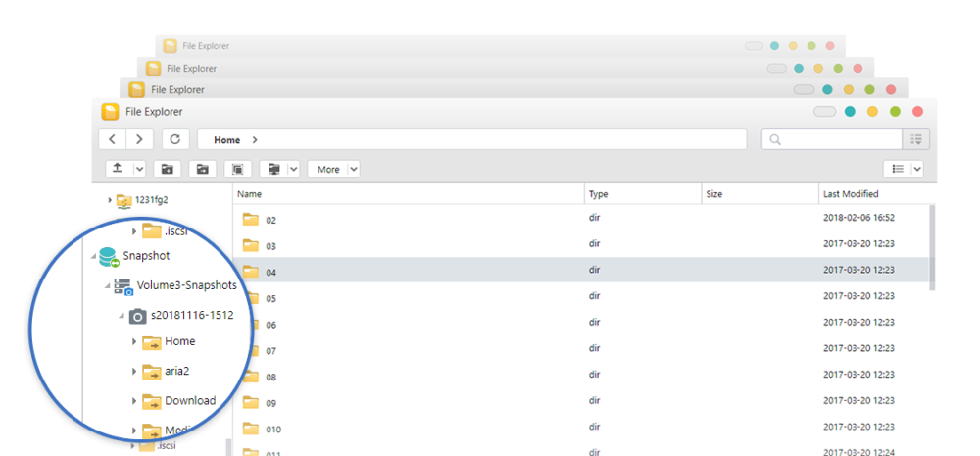Viewport: 980px width, 456px height.
Task: Sort by the Size column header
Action: 760,194
